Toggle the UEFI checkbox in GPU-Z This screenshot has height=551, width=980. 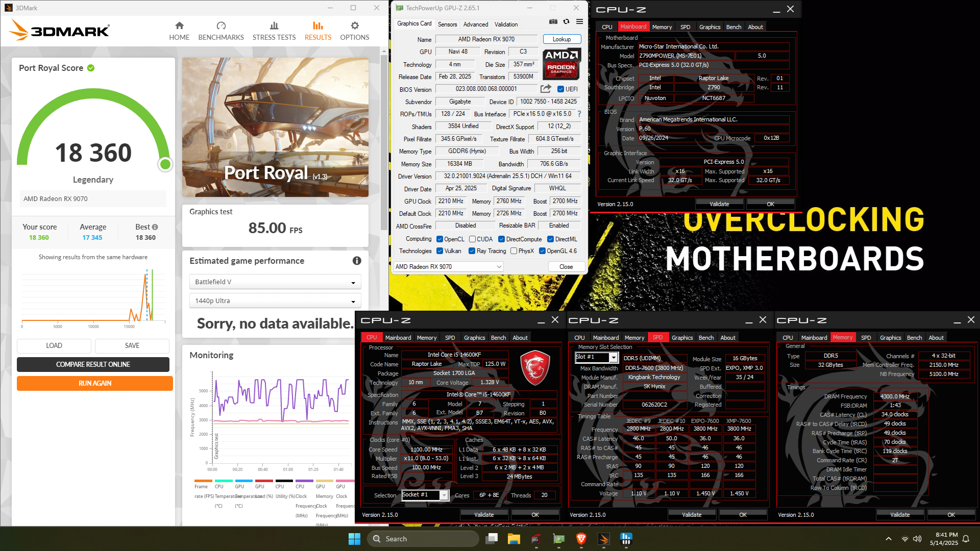point(560,89)
